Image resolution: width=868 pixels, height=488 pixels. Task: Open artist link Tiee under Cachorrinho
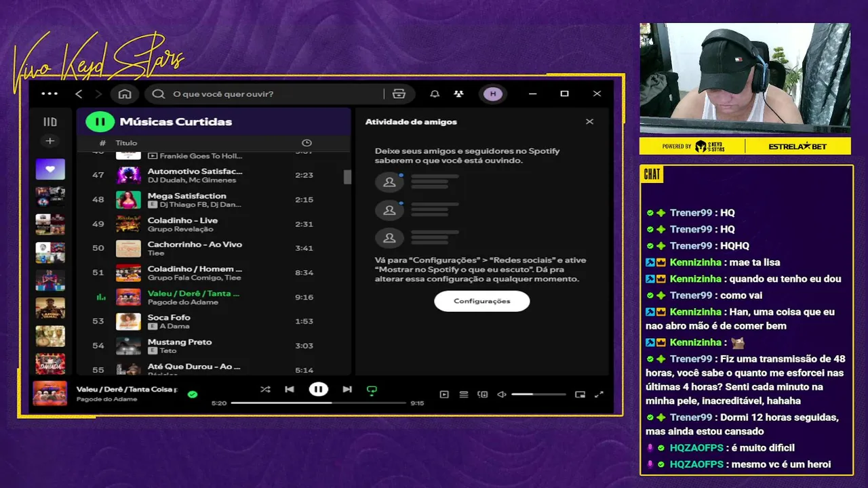click(x=156, y=253)
